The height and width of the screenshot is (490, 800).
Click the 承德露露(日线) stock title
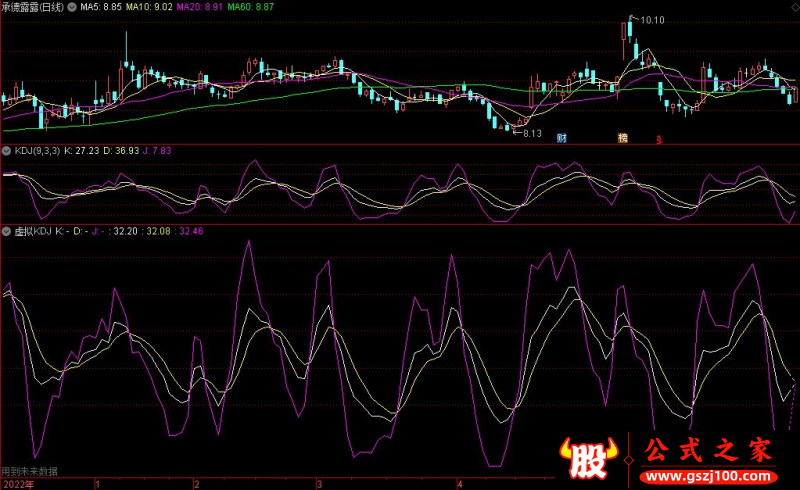[x=33, y=6]
